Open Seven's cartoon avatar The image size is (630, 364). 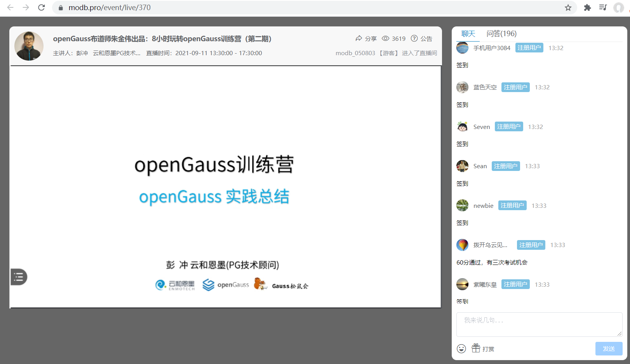462,127
